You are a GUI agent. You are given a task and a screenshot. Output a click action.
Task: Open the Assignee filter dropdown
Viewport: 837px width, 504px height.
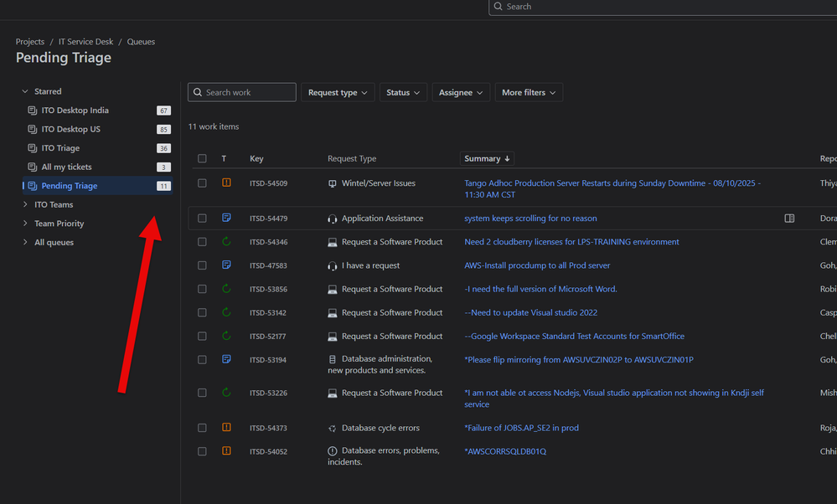[x=461, y=92]
